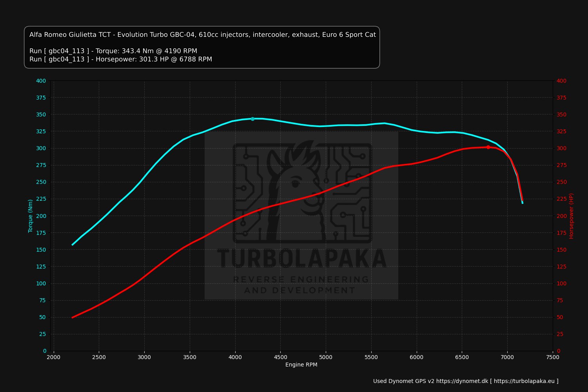
Task: Click the cyan 400 tick on torque axis
Action: tap(41, 81)
